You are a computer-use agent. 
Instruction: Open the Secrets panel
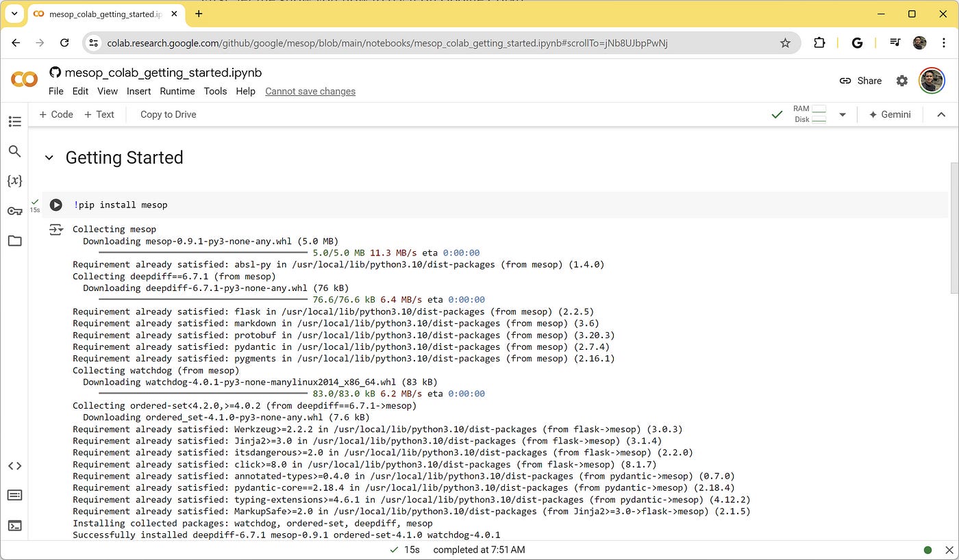click(15, 211)
